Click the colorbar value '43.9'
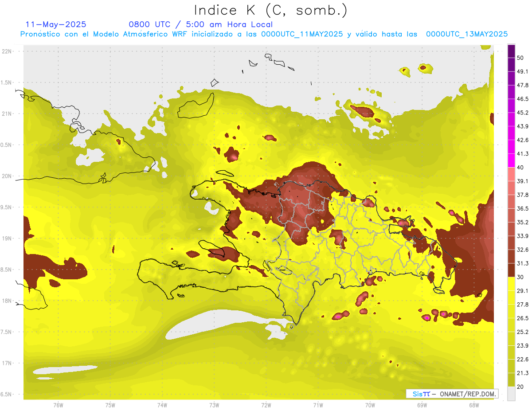 tap(523, 127)
